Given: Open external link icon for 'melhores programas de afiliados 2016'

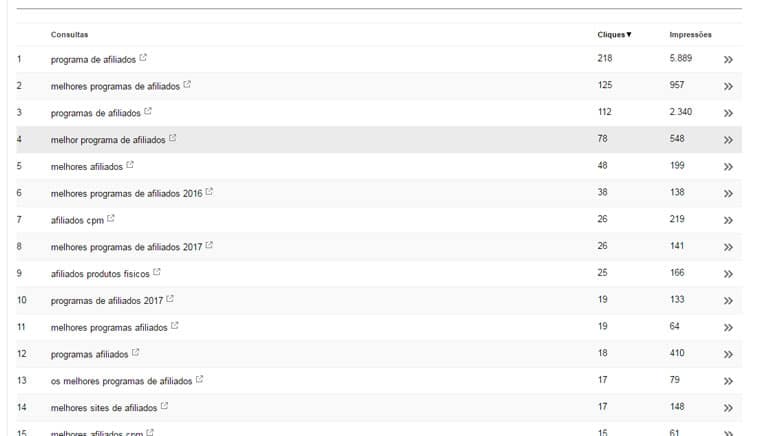Looking at the screenshot, I should (209, 191).
